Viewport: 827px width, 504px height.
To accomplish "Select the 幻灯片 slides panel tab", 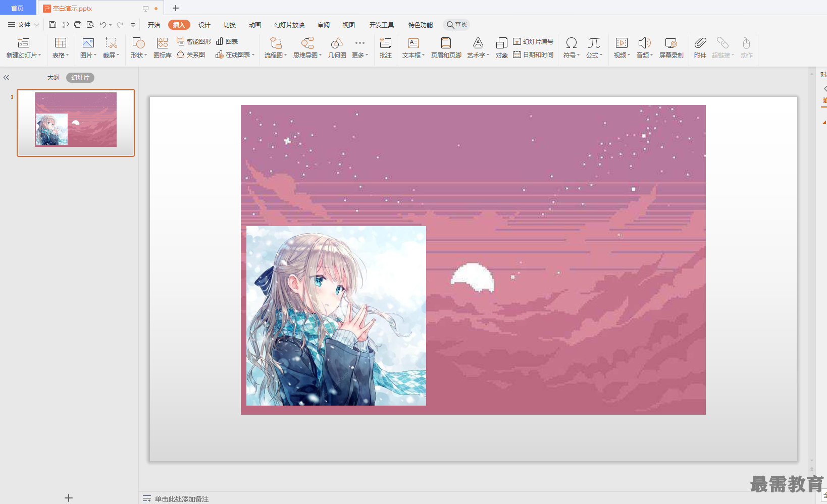I will click(x=80, y=77).
